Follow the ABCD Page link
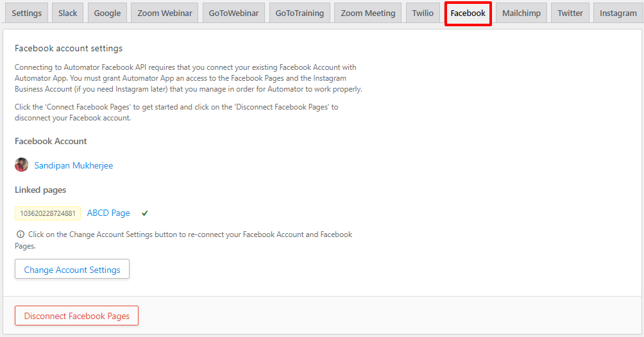 click(108, 213)
